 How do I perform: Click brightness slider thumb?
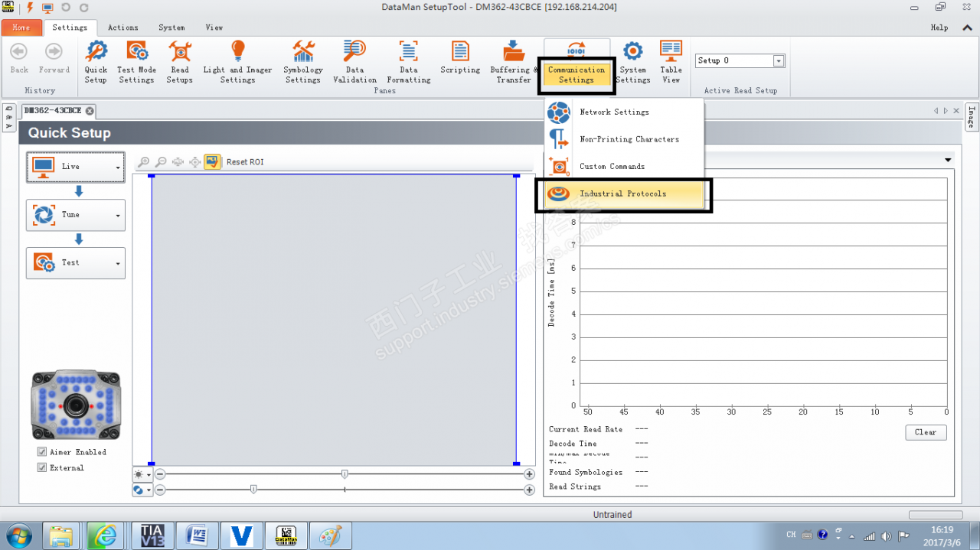click(x=345, y=474)
